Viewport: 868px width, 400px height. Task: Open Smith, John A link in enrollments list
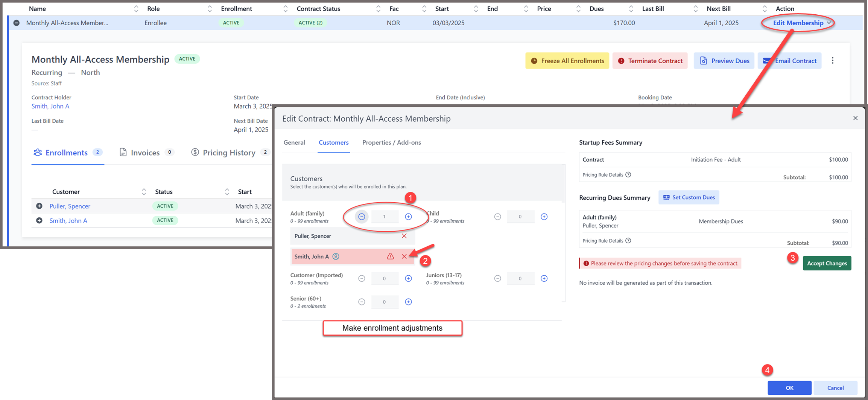68,220
